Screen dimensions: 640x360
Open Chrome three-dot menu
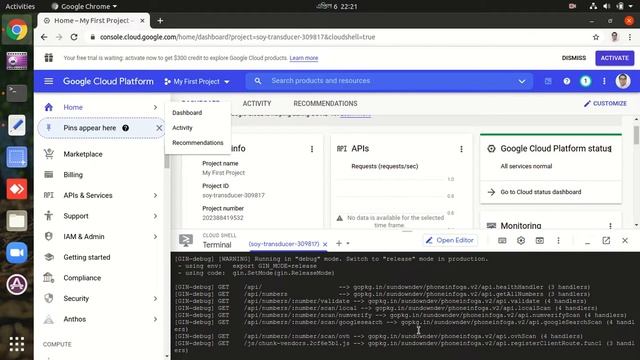click(x=630, y=37)
